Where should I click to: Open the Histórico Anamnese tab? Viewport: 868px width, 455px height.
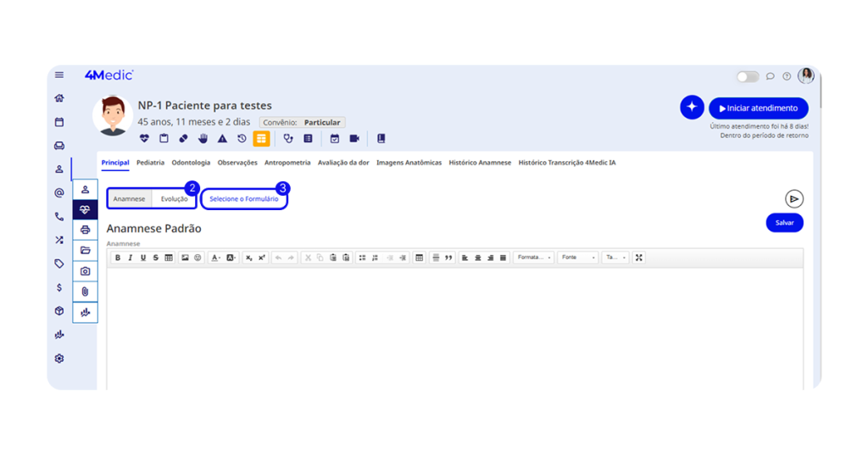[480, 163]
